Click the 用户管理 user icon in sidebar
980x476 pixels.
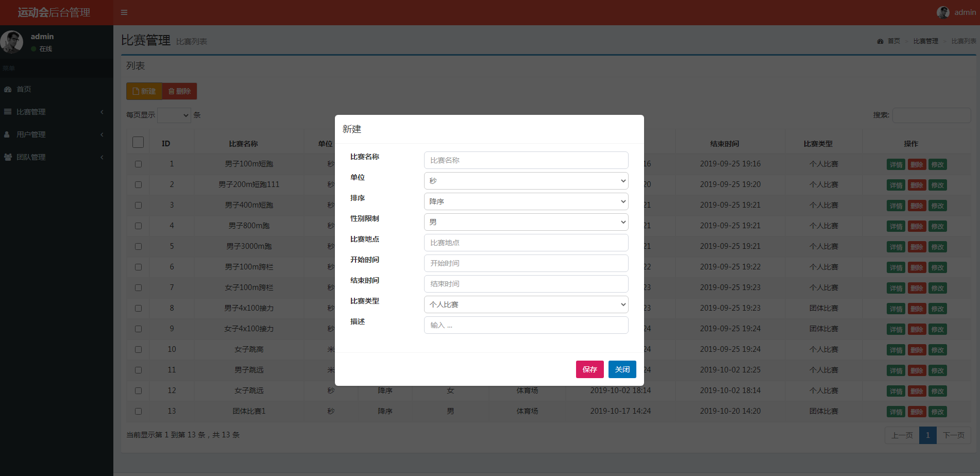coord(7,134)
